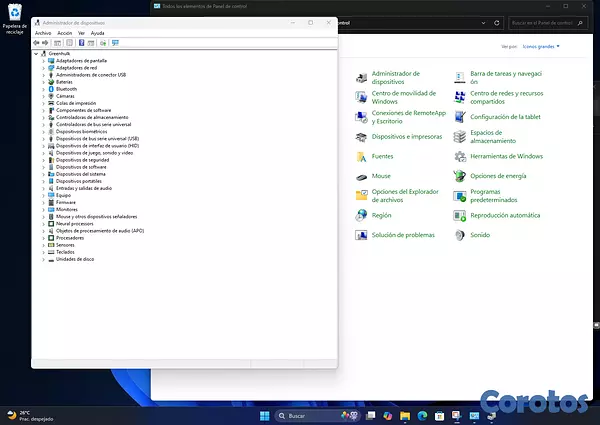Open Conexiones de RemoteApp y Escritorio

[x=401, y=117]
